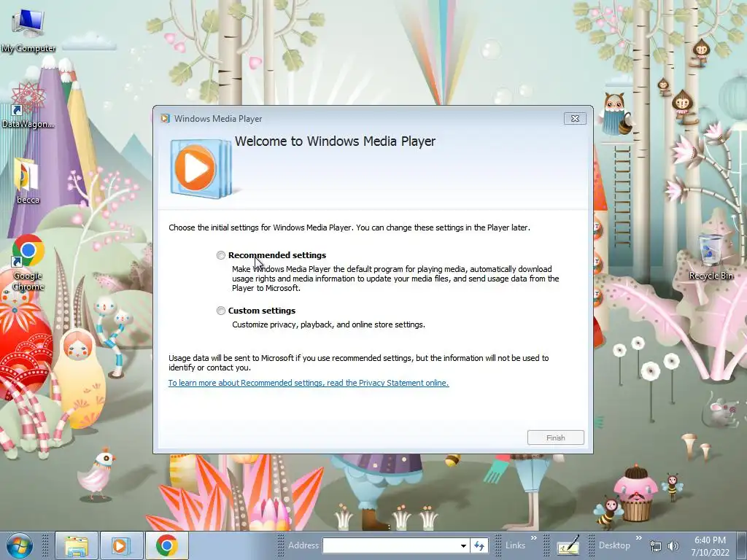Image resolution: width=747 pixels, height=560 pixels.
Task: Open the Privacy Statement online link
Action: [x=309, y=383]
